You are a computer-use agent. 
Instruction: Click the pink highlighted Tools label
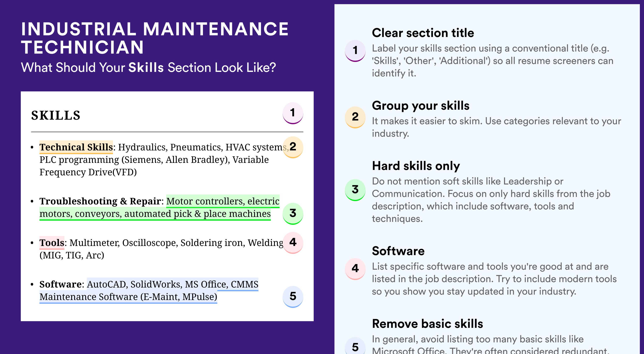point(52,242)
